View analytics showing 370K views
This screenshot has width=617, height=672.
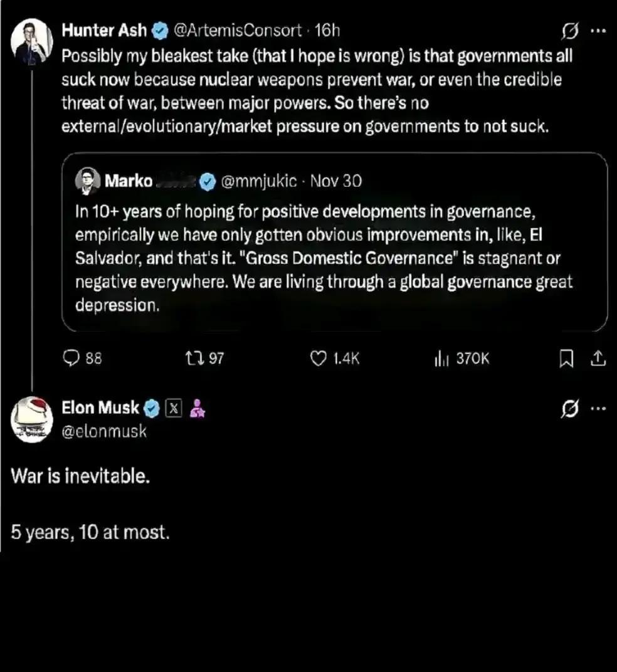[440, 358]
